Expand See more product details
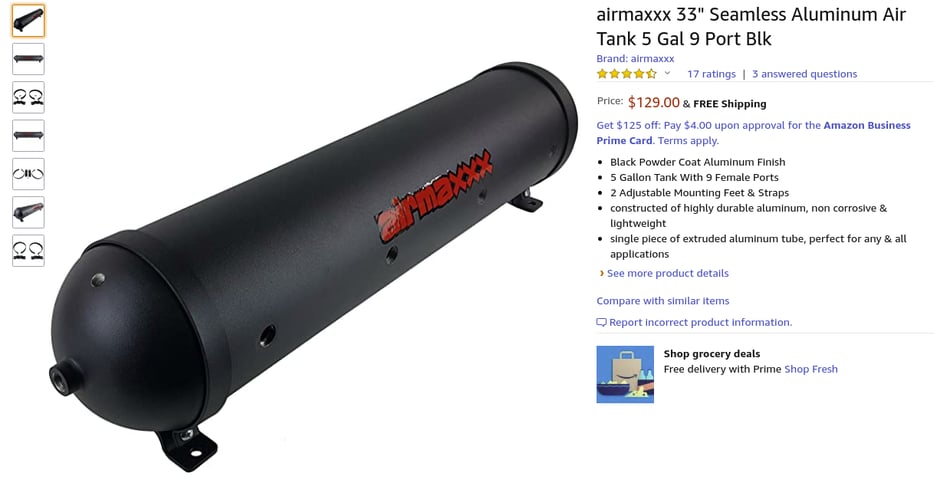Image resolution: width=950 pixels, height=483 pixels. pyautogui.click(x=668, y=273)
